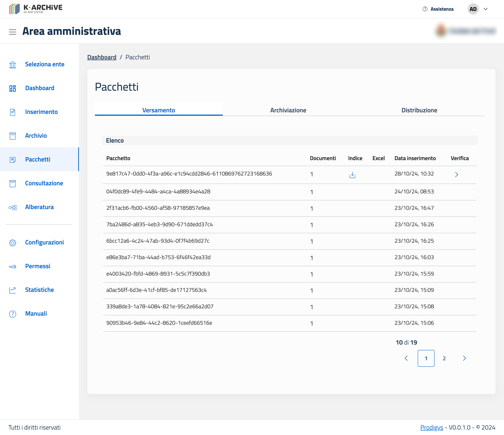The width and height of the screenshot is (504, 435).
Task: Open Statistiche chart icon
Action: pyautogui.click(x=12, y=290)
